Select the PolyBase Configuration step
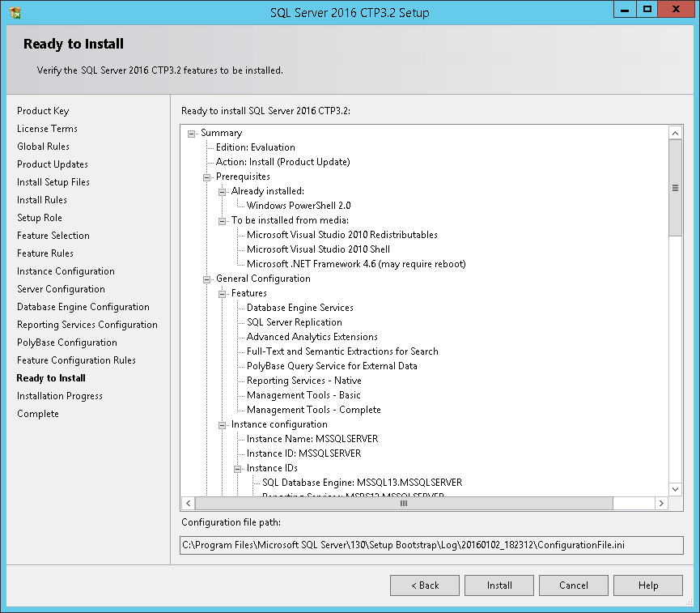This screenshot has height=613, width=700. point(67,343)
